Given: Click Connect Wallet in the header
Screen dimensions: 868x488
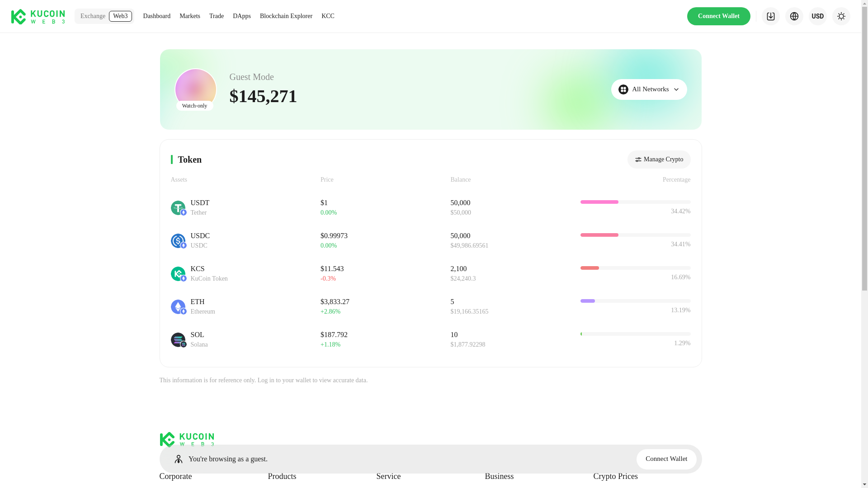Looking at the screenshot, I should tap(718, 16).
